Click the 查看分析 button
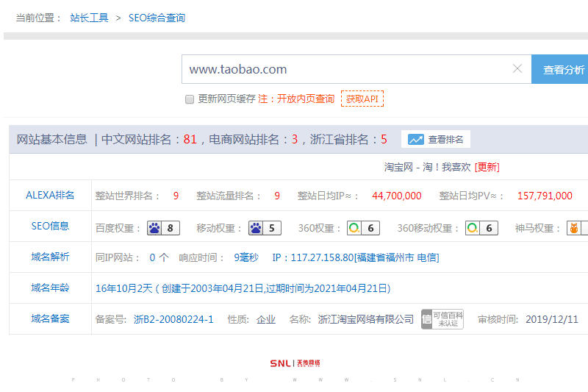Image resolution: width=588 pixels, height=392 pixels. pyautogui.click(x=560, y=69)
